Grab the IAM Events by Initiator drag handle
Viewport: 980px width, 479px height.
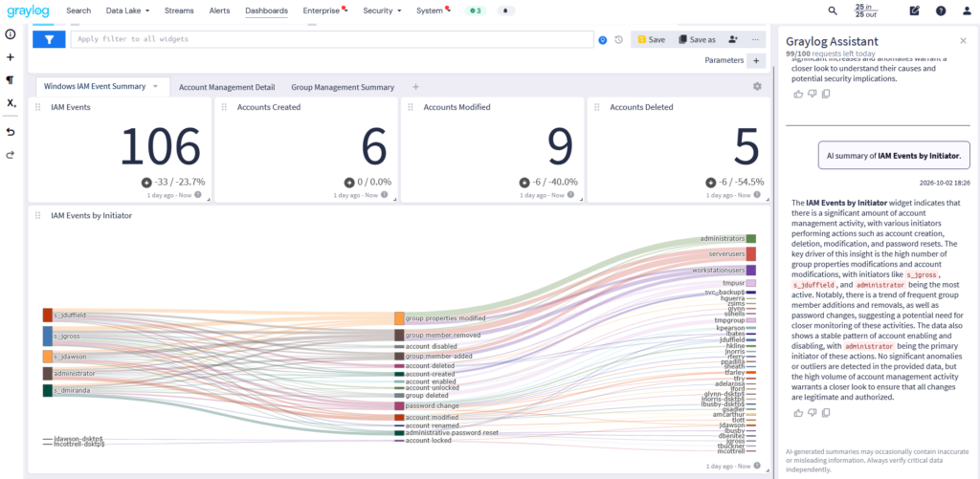coord(38,215)
